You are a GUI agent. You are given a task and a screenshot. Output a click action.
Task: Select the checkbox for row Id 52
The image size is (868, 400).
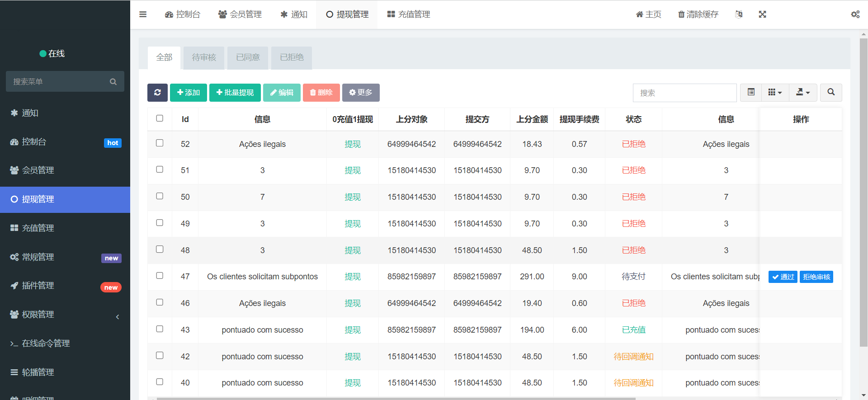[160, 143]
